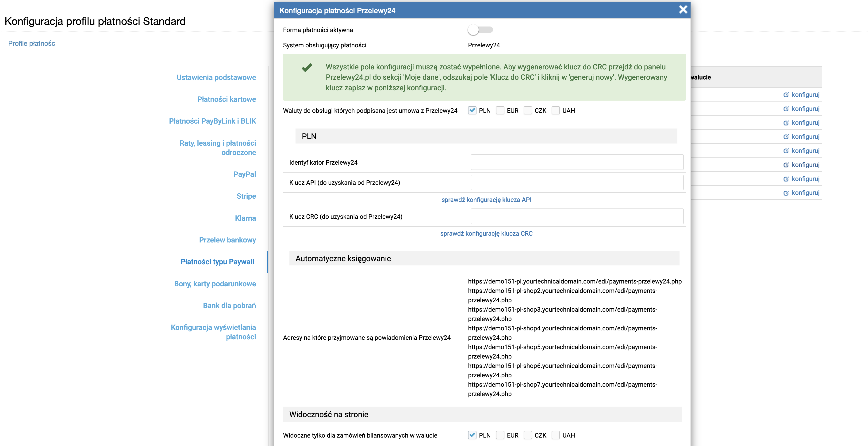Viewport: 868px width, 446px height.
Task: Close the Przelewy24 configuration dialog
Action: click(x=683, y=10)
